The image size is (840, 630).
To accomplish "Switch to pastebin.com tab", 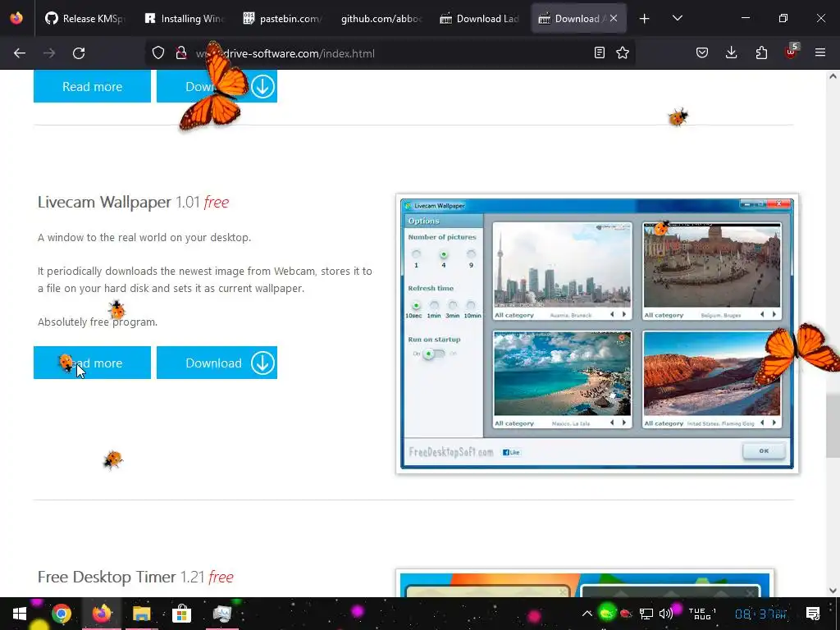I will pyautogui.click(x=283, y=19).
